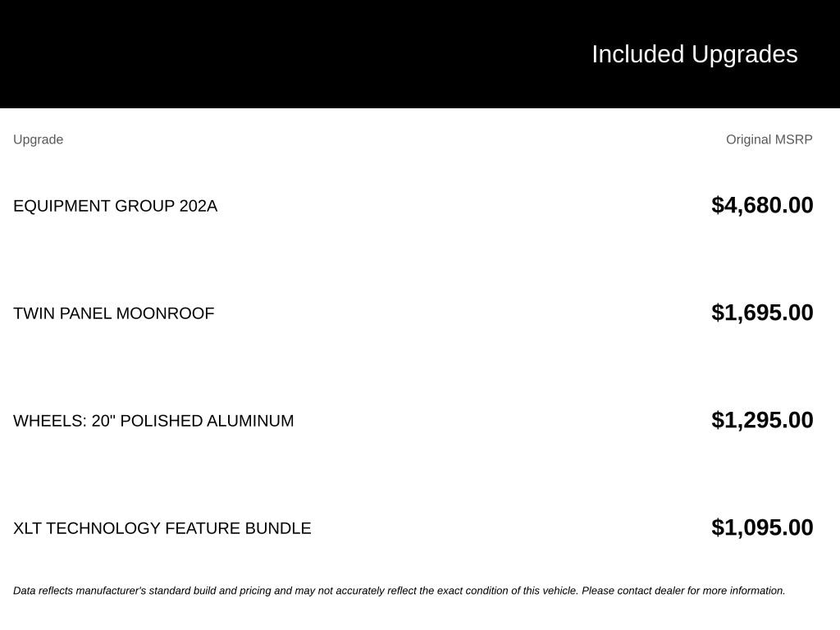The image size is (840, 630).
Task: Click the $1,695.00 moonroof price
Action: (x=762, y=313)
